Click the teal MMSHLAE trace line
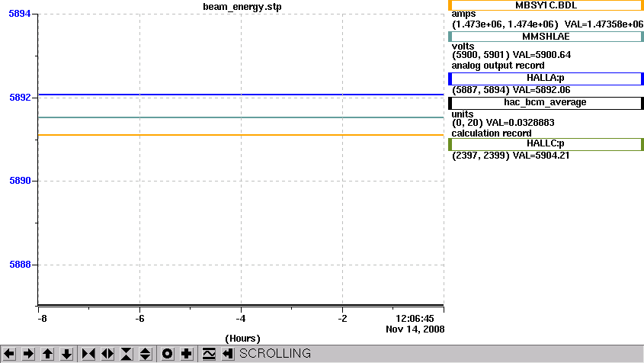Screen dimensions: 644x363 241,117
